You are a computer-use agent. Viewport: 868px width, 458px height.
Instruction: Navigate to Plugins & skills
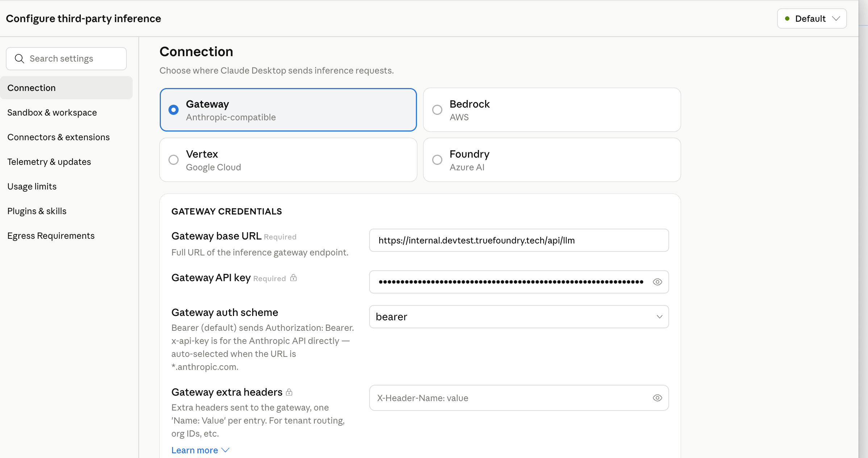click(66, 211)
